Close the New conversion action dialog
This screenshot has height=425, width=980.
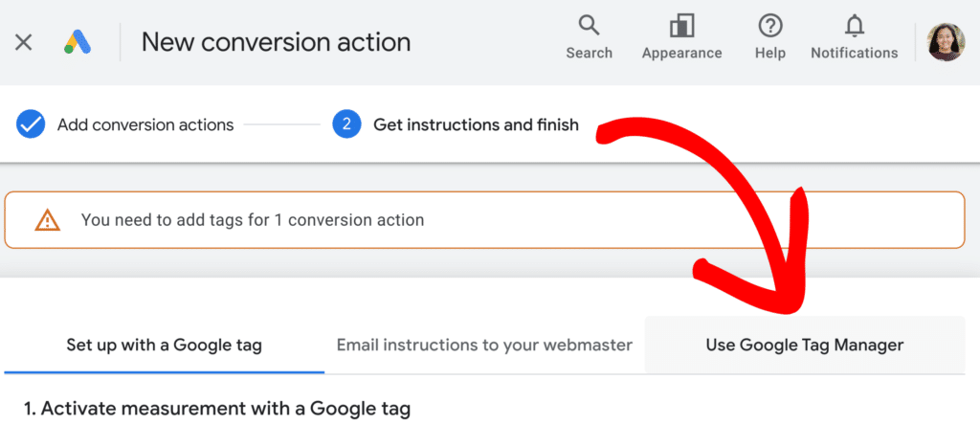click(x=24, y=42)
